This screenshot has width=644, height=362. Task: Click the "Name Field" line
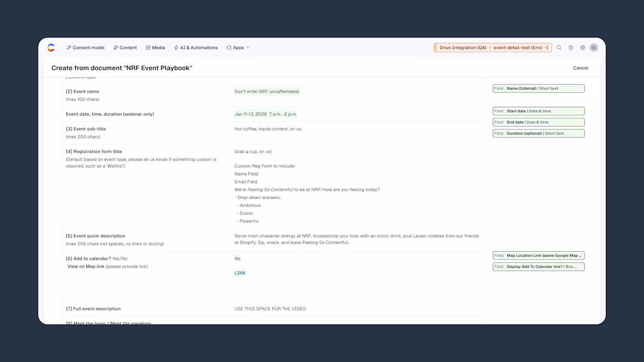pos(246,174)
